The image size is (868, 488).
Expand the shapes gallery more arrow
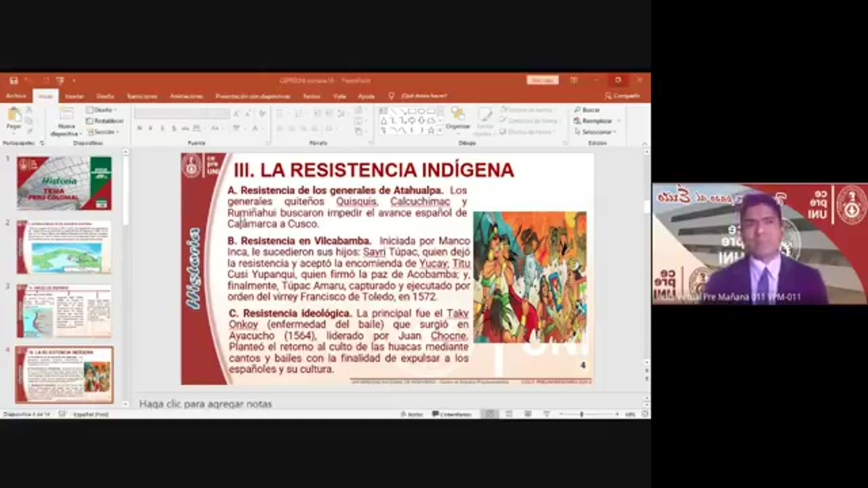(x=441, y=130)
